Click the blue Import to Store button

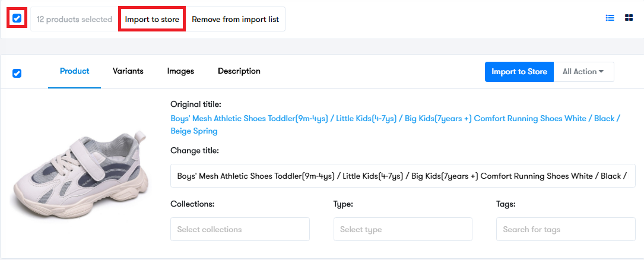519,72
